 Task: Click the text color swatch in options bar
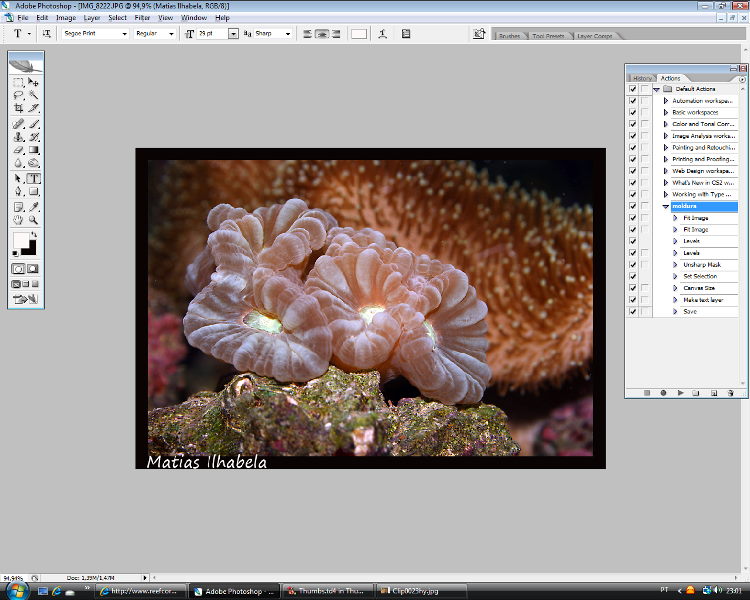358,33
